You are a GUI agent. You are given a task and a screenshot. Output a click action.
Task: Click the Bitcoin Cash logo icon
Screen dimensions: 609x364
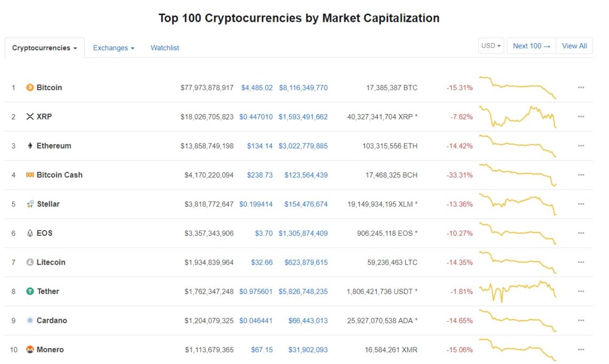(30, 175)
